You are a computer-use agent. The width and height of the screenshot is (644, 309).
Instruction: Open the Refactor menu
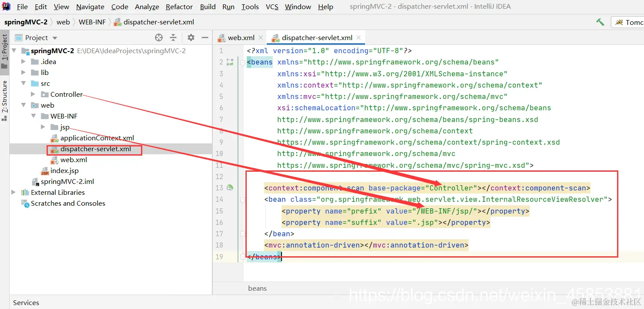tap(179, 7)
